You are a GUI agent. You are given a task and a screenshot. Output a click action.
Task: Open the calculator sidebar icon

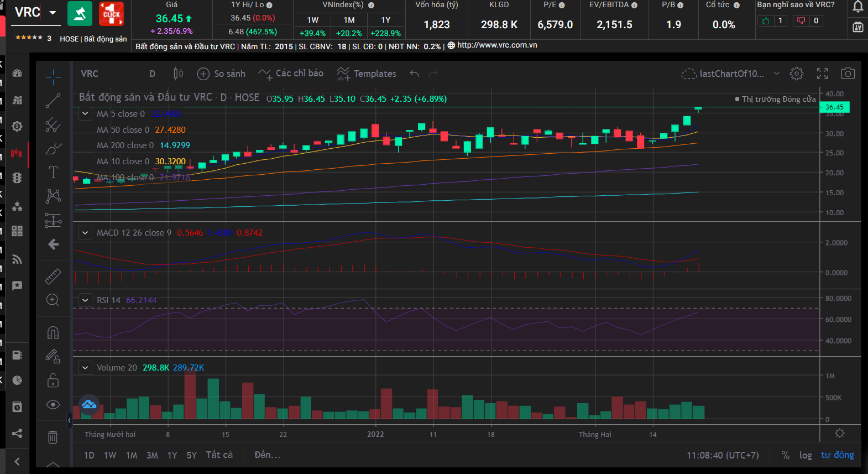17,231
